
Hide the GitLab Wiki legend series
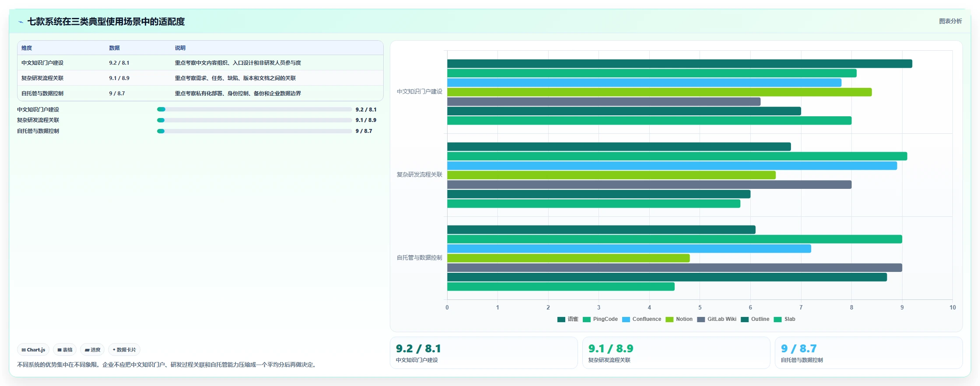click(x=717, y=319)
